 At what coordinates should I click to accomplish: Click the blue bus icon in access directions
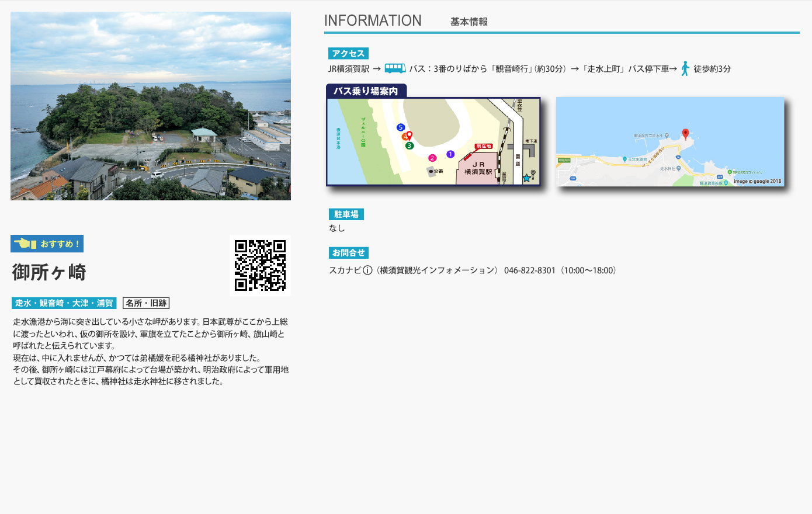(x=395, y=68)
